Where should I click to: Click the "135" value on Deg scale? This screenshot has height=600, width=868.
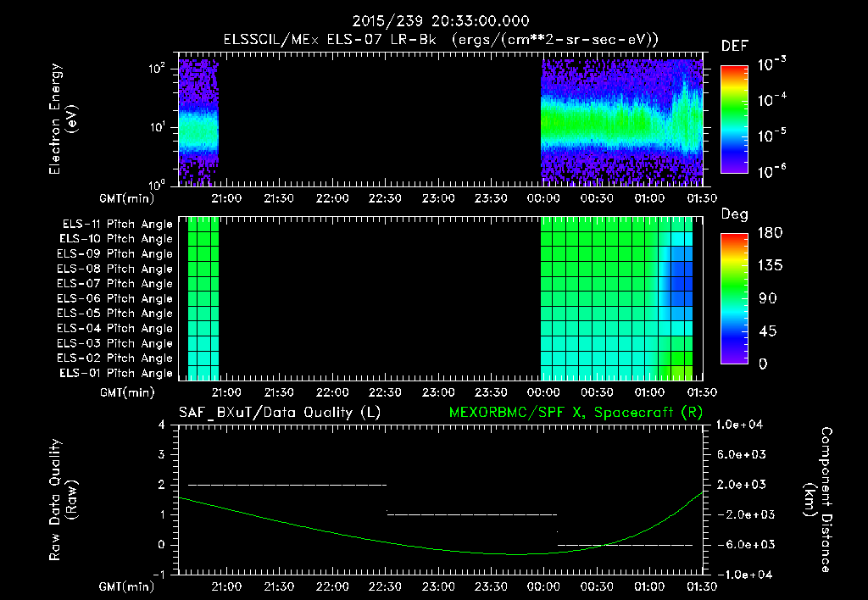[770, 266]
